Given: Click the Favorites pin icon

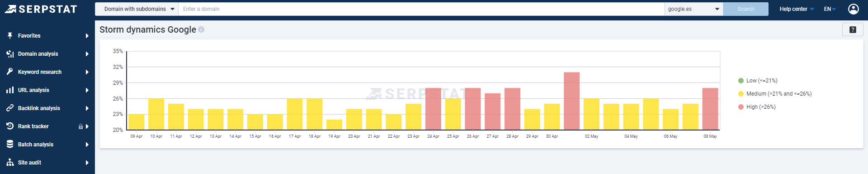Looking at the screenshot, I should (x=10, y=35).
